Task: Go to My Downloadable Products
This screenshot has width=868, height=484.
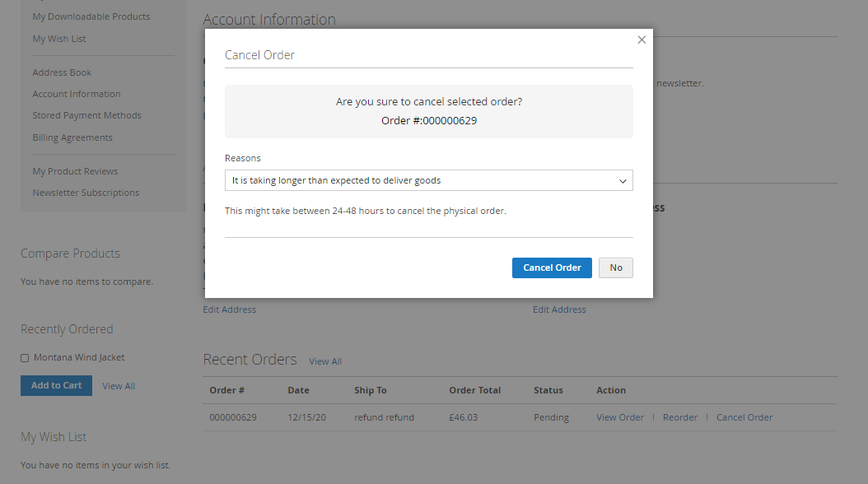Action: tap(91, 16)
